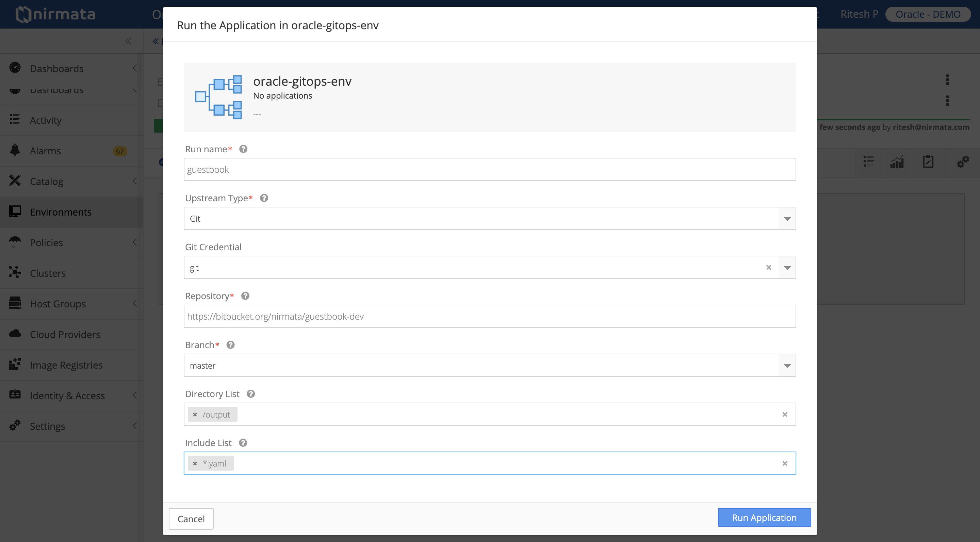Viewport: 980px width, 542px height.
Task: Select the Clusters icon in the sidebar
Action: [15, 273]
